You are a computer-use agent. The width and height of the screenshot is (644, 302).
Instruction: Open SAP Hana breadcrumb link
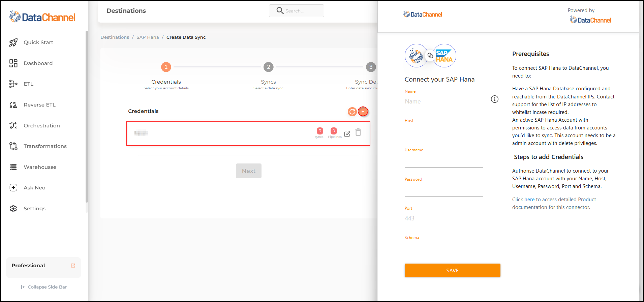pyautogui.click(x=148, y=37)
